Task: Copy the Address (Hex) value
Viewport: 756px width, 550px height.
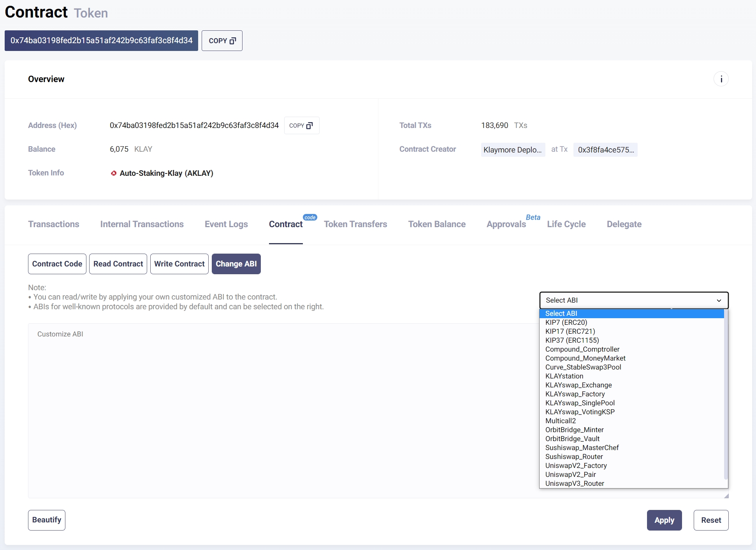Action: coord(301,125)
